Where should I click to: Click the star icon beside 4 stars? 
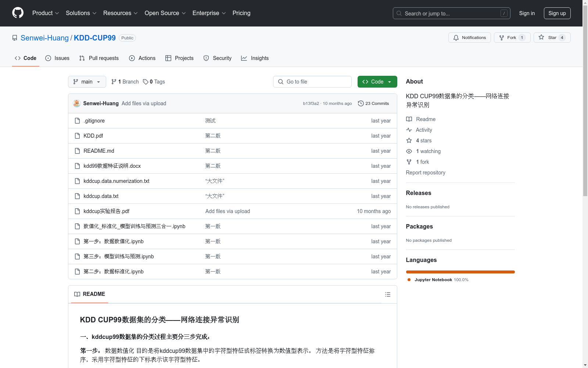point(409,141)
